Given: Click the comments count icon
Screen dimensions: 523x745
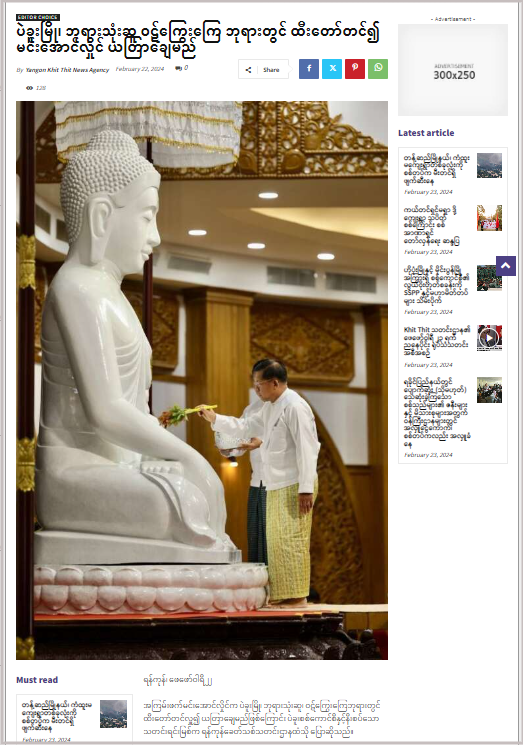Looking at the screenshot, I should pyautogui.click(x=179, y=68).
